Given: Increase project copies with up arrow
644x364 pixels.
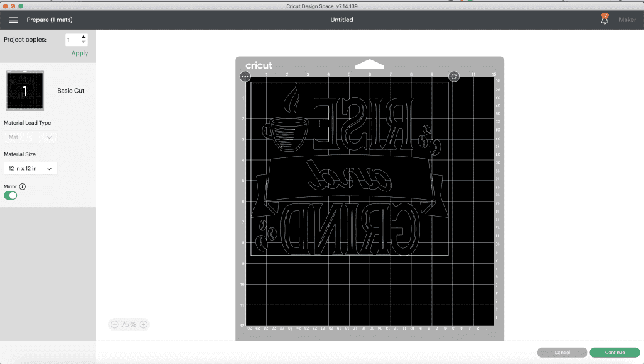Looking at the screenshot, I should tap(84, 37).
